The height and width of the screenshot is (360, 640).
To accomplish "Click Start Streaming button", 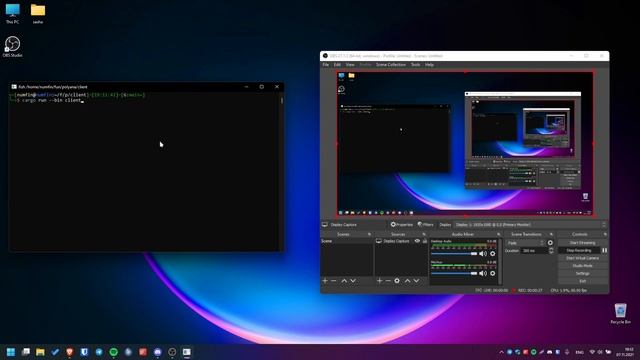I will pos(582,243).
